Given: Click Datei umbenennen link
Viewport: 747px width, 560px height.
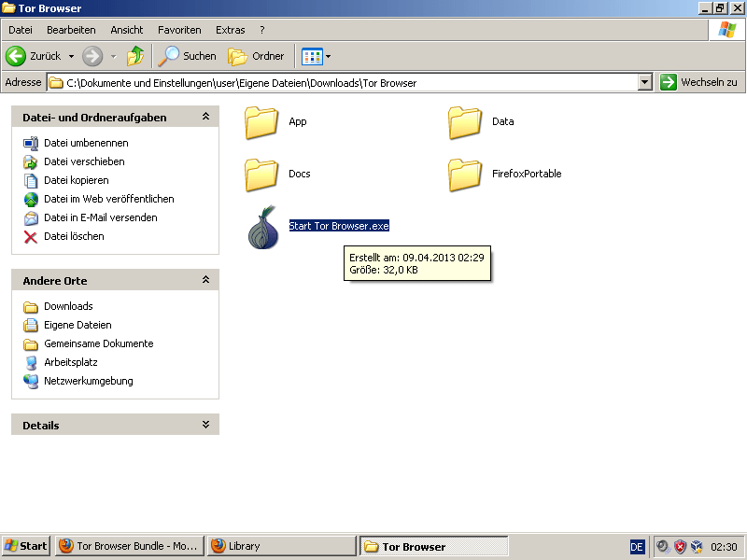Looking at the screenshot, I should 86,143.
